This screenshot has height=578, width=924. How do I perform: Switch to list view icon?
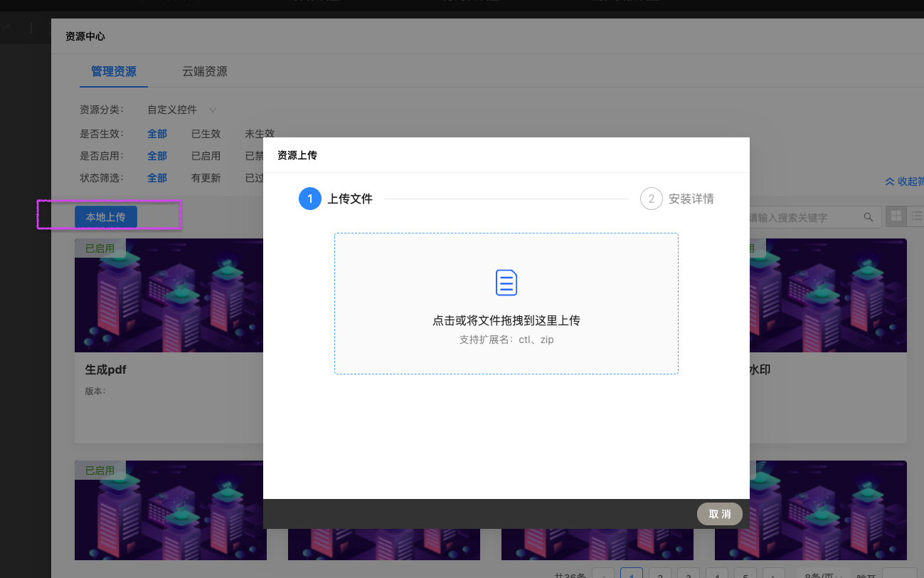[916, 216]
